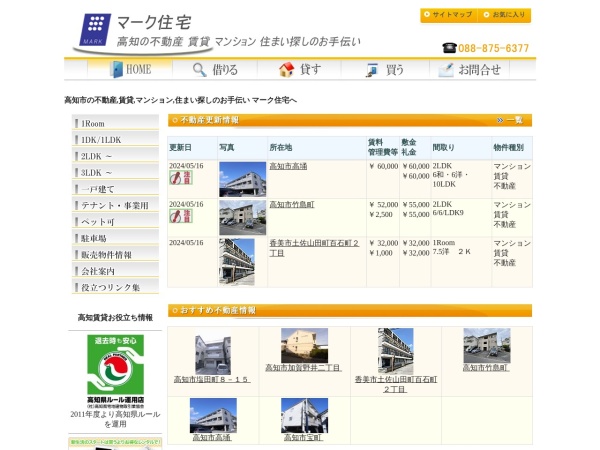600x450 pixels.
Task: Select 2LDK ～ in the sidebar
Action: [115, 156]
